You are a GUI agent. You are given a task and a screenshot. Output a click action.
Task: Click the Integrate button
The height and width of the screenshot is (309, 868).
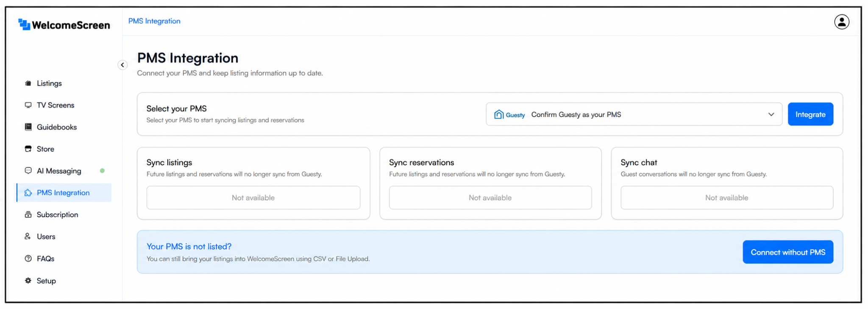tap(810, 114)
